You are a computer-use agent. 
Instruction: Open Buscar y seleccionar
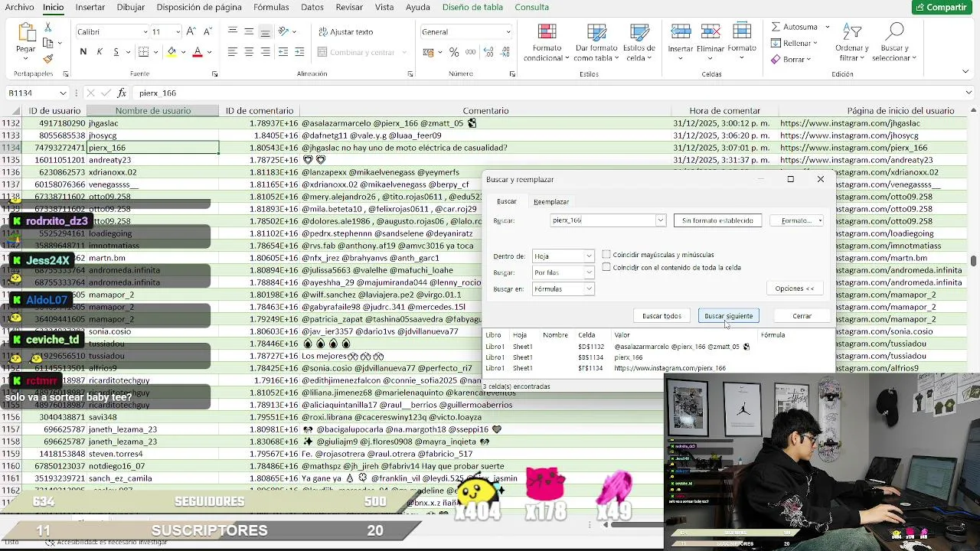pyautogui.click(x=893, y=43)
